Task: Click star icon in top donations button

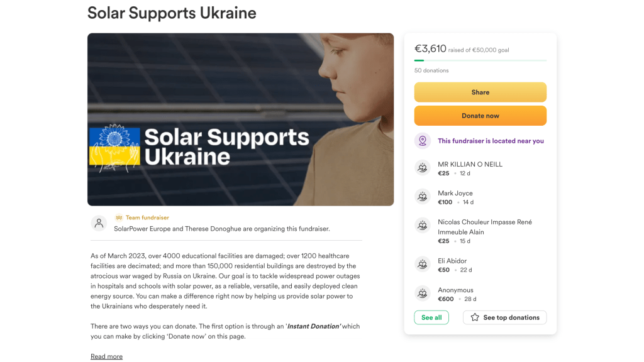Action: coord(475,317)
